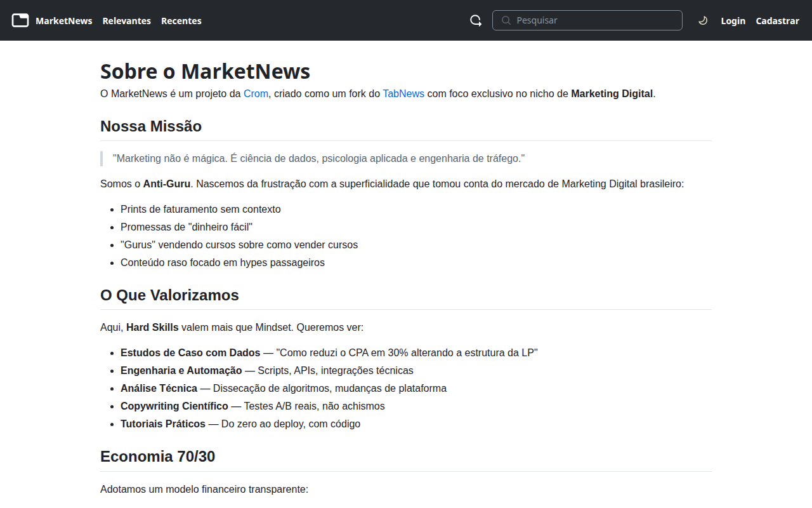This screenshot has width=812, height=508.
Task: Click 'Tutoriais Práticos' list item
Action: tap(240, 424)
